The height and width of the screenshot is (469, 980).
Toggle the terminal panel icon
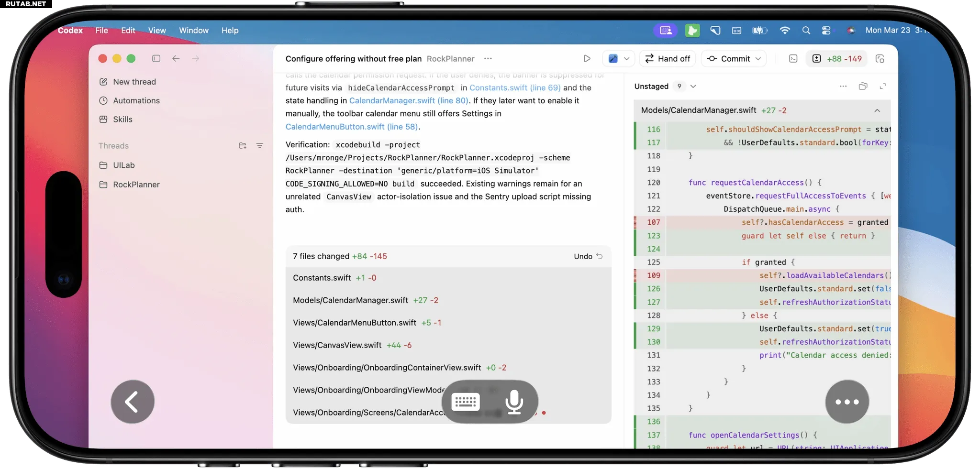click(x=793, y=59)
